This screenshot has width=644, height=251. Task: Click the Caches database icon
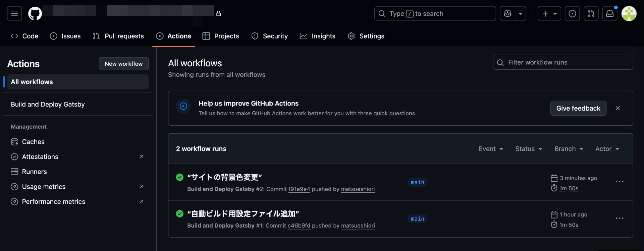coord(14,142)
